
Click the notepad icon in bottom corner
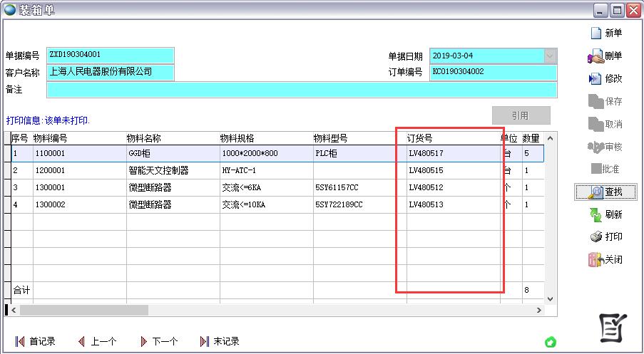(x=613, y=327)
